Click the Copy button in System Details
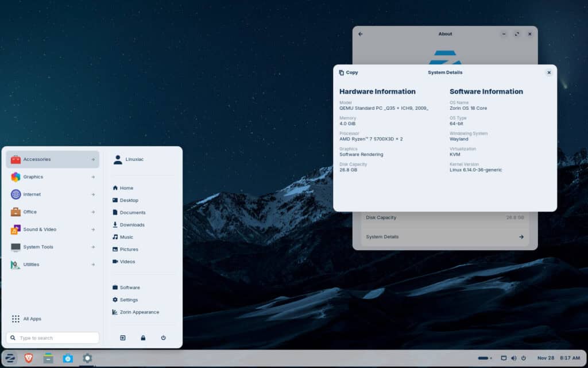The width and height of the screenshot is (588, 368). point(348,72)
